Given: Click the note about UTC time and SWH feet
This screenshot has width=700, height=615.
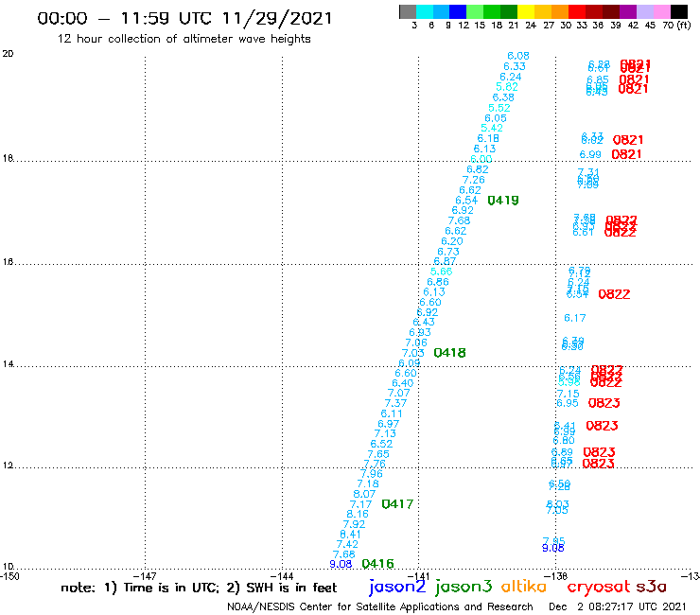Looking at the screenshot, I should [199, 588].
